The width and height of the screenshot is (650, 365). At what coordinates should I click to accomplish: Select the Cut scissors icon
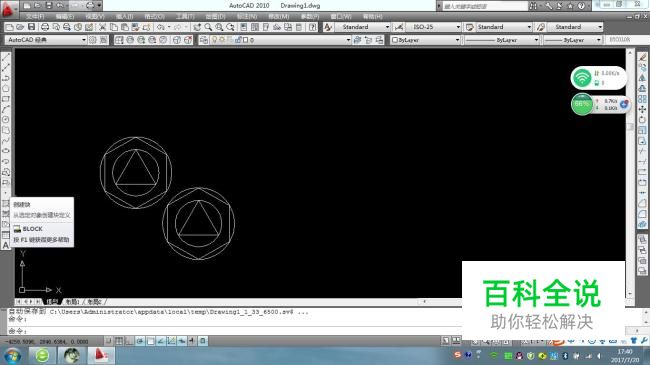click(102, 27)
